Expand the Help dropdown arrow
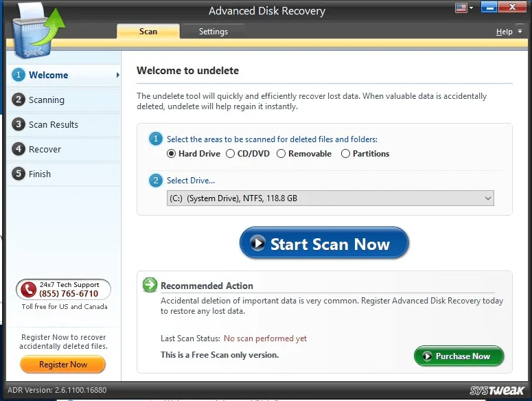The height and width of the screenshot is (401, 532). [x=520, y=31]
